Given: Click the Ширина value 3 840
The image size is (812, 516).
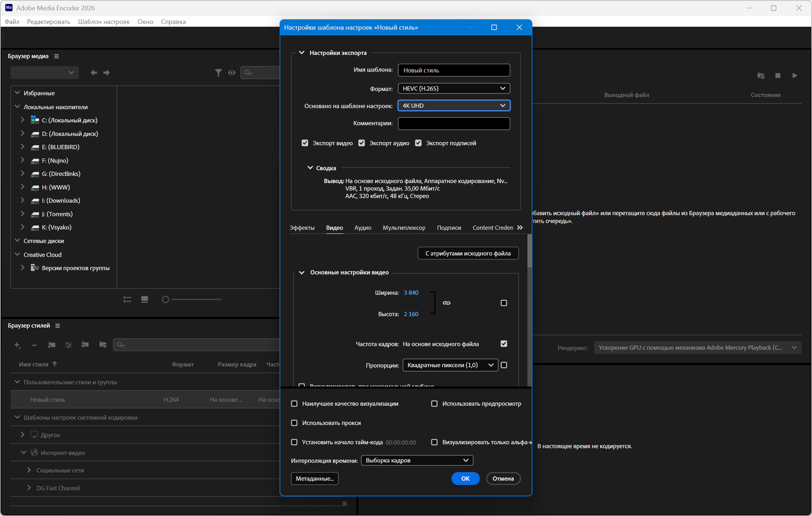Looking at the screenshot, I should pyautogui.click(x=411, y=293).
